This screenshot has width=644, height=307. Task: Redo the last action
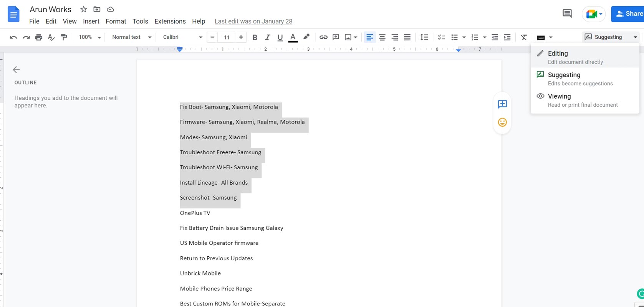coord(26,37)
